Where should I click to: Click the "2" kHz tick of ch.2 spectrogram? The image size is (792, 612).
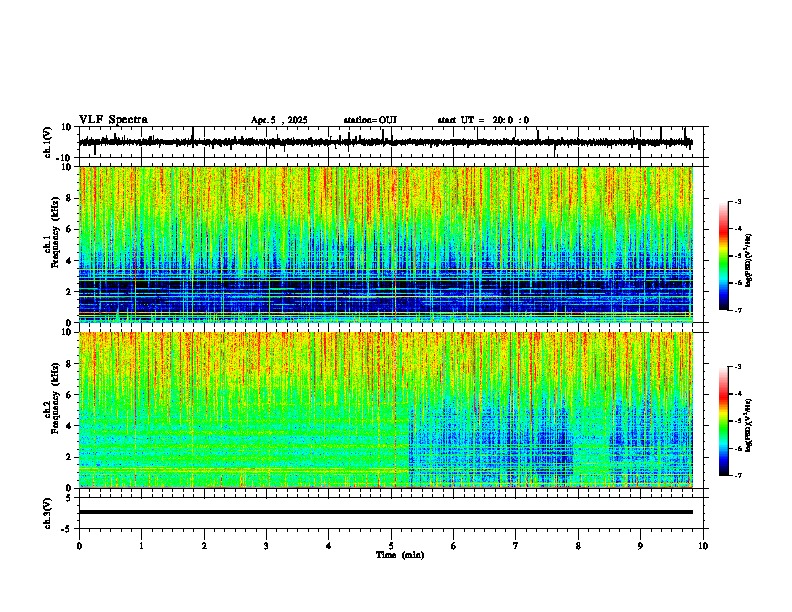69,456
